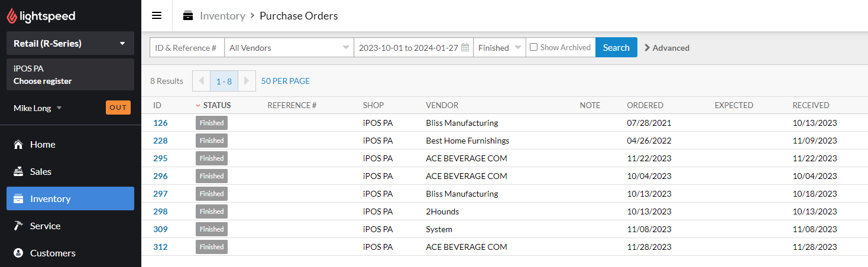The height and width of the screenshot is (267, 868).
Task: Click the orange OUT clock button
Action: pos(118,108)
